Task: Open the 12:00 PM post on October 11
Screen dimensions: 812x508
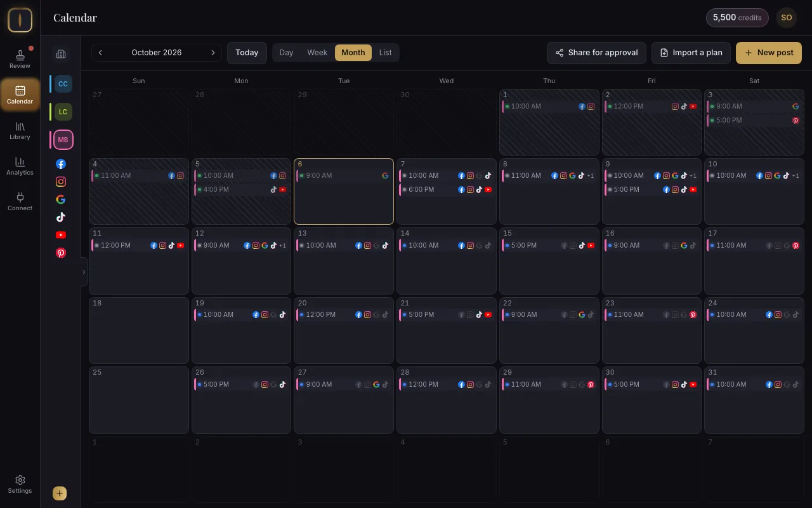Action: [139, 246]
